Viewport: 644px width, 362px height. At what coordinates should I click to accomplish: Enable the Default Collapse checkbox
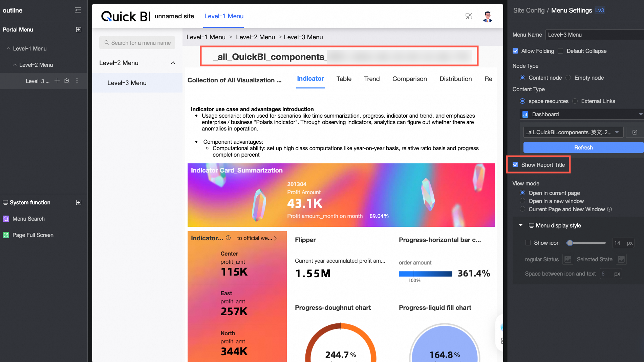pyautogui.click(x=561, y=51)
